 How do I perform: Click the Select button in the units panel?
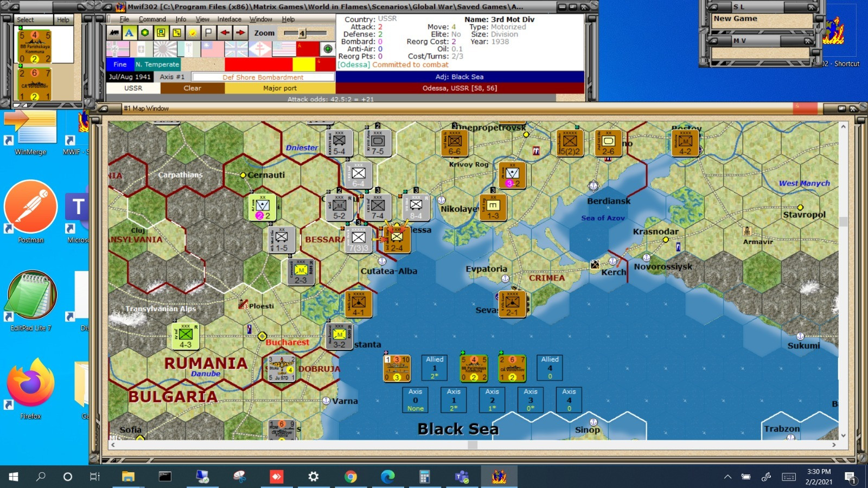point(25,20)
